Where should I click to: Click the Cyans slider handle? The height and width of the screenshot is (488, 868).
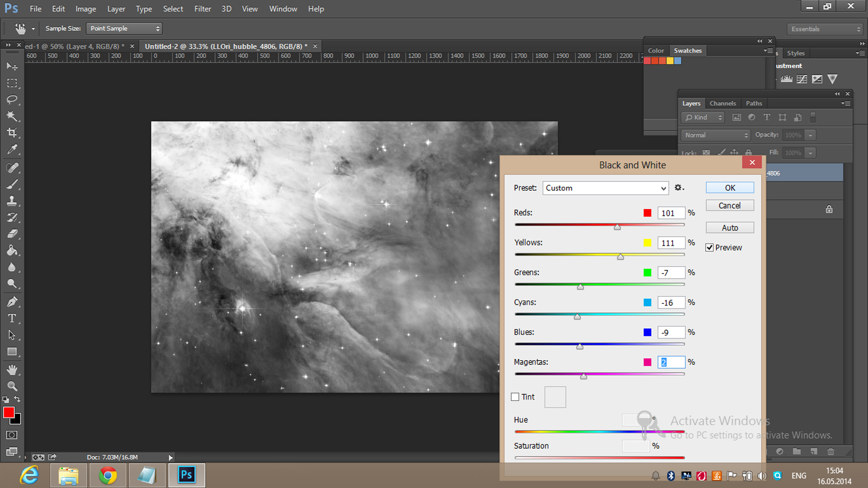click(x=577, y=317)
